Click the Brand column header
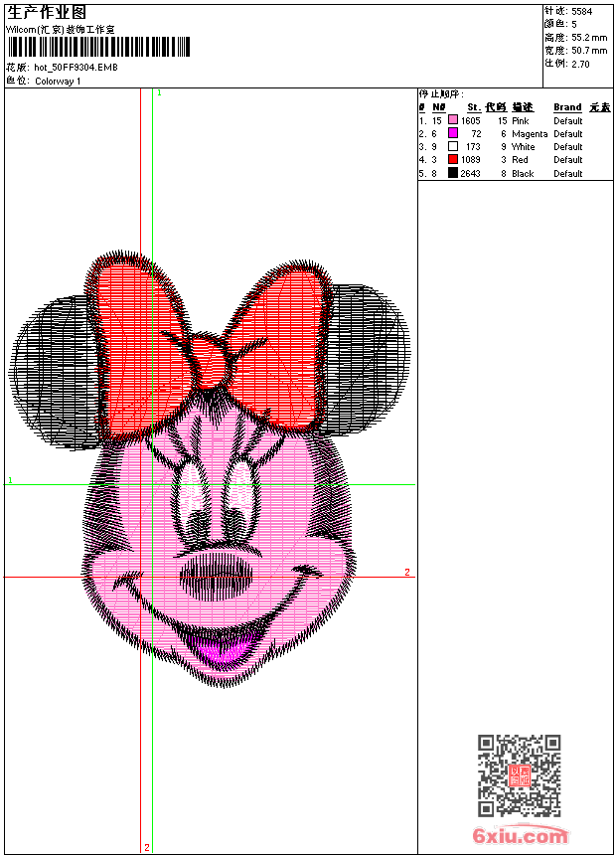 click(567, 107)
